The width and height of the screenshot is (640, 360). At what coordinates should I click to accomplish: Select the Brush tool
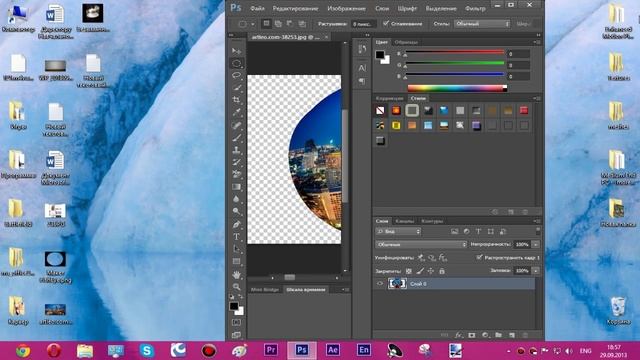click(236, 138)
